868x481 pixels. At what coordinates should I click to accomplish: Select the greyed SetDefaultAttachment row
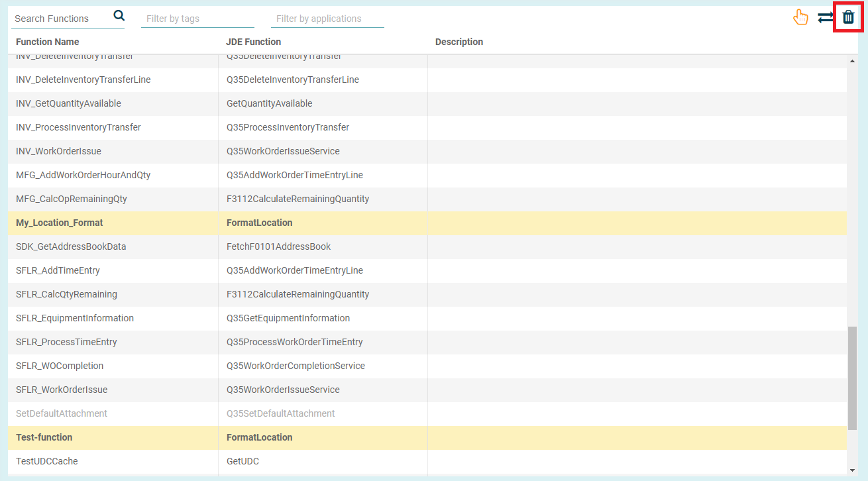pyautogui.click(x=62, y=413)
